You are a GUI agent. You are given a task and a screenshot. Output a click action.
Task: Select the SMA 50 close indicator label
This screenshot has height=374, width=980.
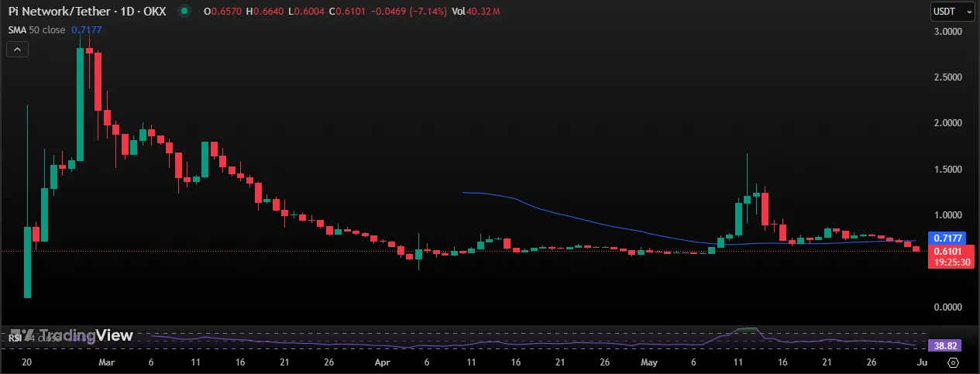(37, 29)
